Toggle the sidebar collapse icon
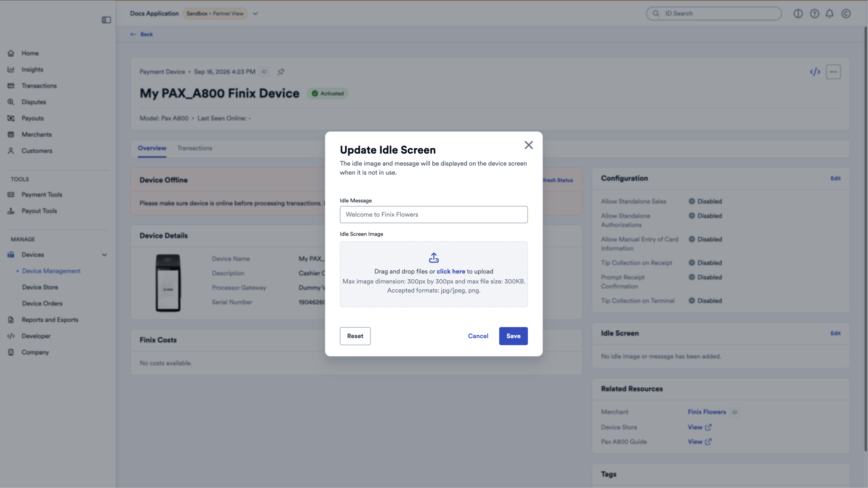868x488 pixels. click(106, 20)
